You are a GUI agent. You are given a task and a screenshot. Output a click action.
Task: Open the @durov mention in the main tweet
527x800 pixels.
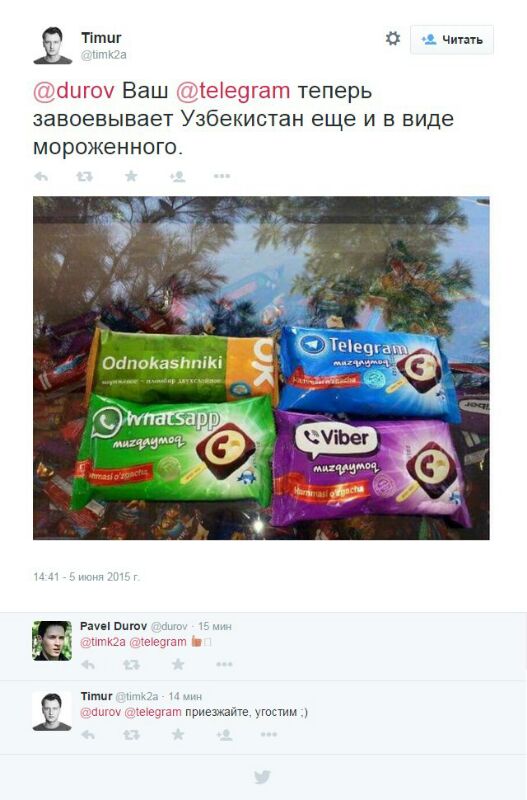click(x=74, y=91)
